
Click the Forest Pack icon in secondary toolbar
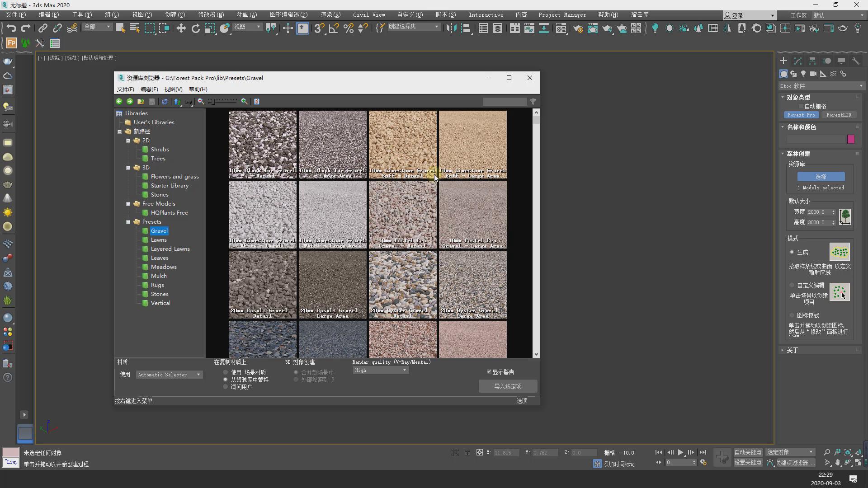[x=11, y=43]
